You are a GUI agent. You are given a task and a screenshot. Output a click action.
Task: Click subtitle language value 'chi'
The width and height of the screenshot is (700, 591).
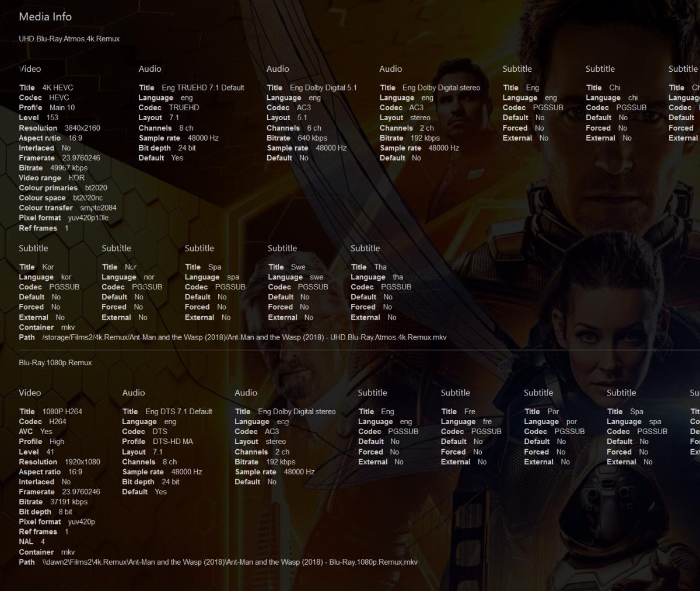[x=633, y=97]
